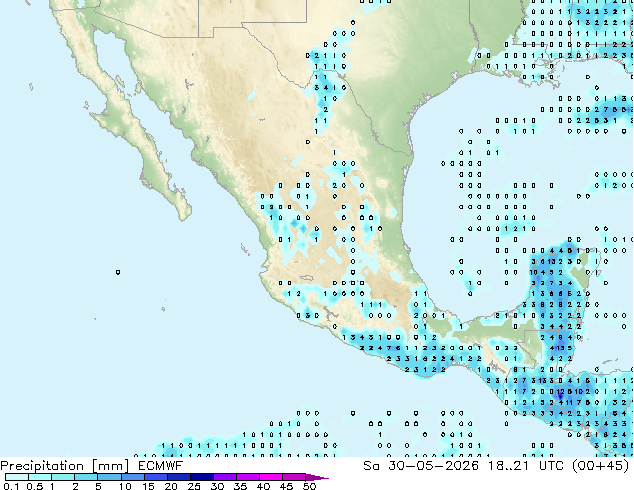Select the 5–10 mm legend color swatch

tap(109, 477)
